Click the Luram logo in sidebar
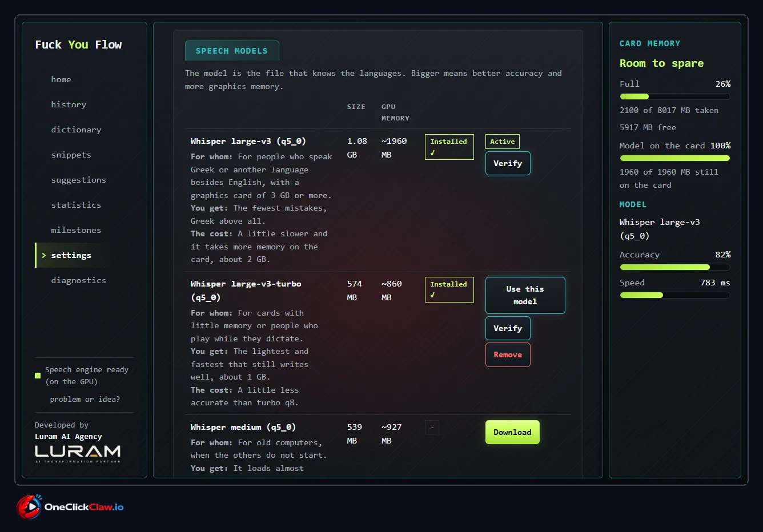Screen dimensions: 763x532 pos(78,454)
